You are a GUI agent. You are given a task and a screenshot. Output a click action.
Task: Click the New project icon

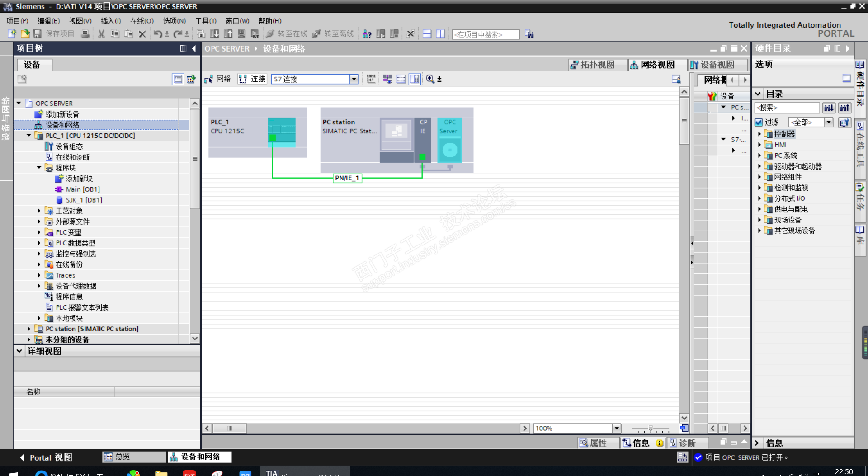point(12,34)
